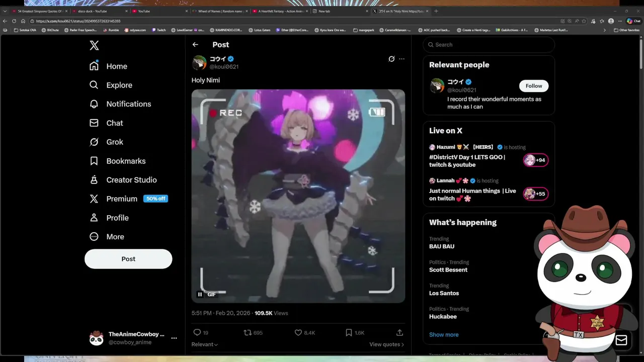Open コウイ avatar in Relevant people

437,86
